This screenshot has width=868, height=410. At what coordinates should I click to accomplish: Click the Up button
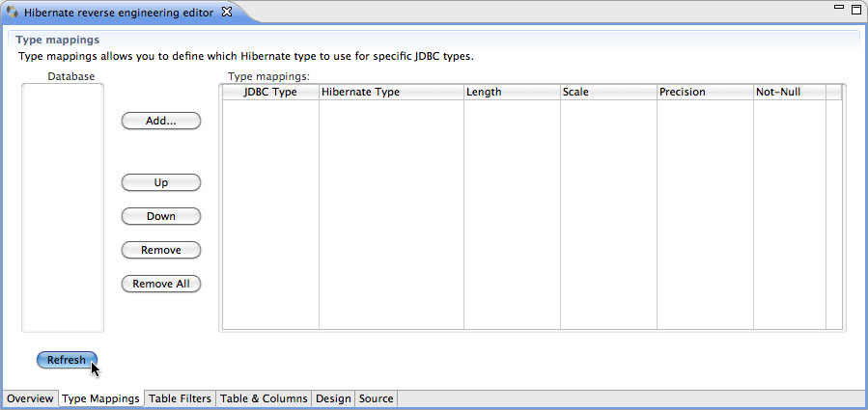161,182
